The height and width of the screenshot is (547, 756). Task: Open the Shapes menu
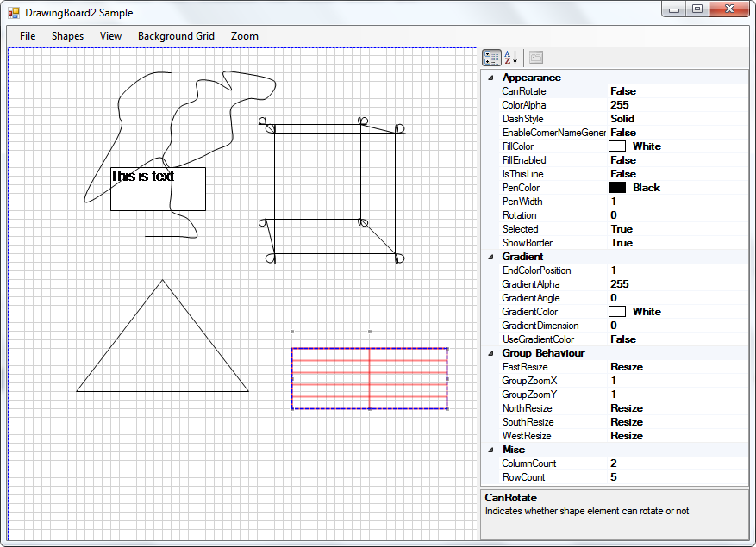(67, 36)
